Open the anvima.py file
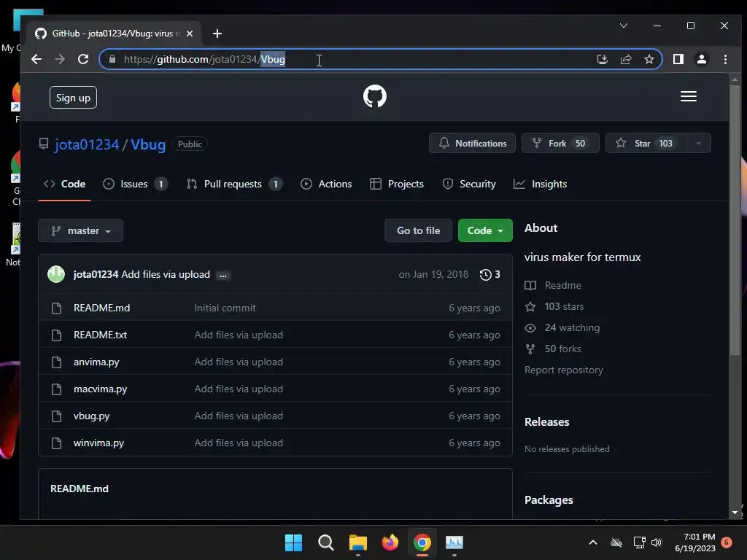Image resolution: width=747 pixels, height=560 pixels. coord(96,362)
